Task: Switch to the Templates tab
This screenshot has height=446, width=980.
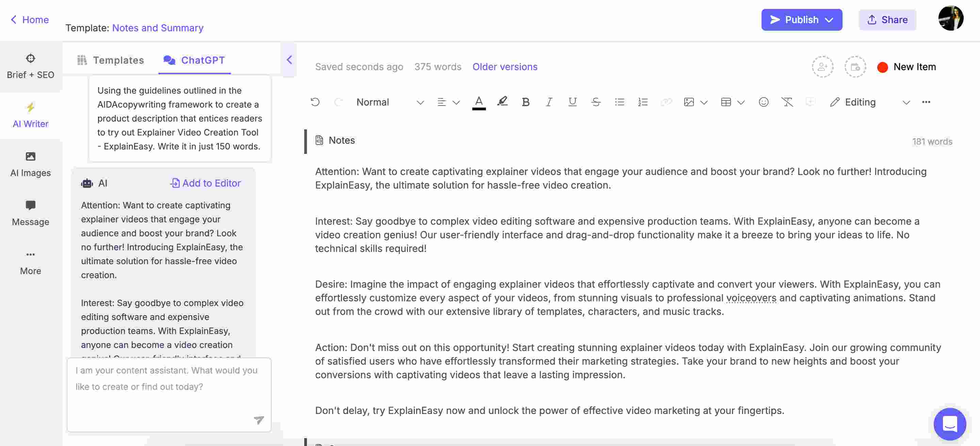Action: (x=111, y=61)
